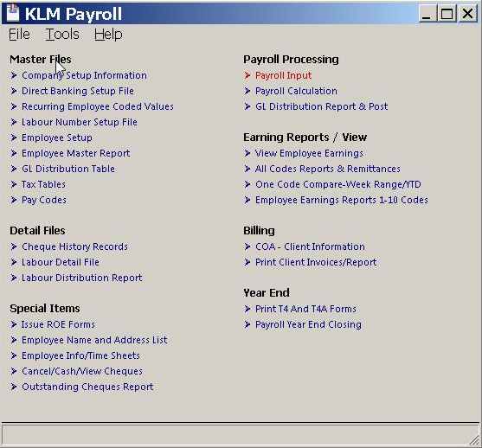Screen dimensions: 482x448
Task: Open Cheque History Records
Action: tap(74, 246)
